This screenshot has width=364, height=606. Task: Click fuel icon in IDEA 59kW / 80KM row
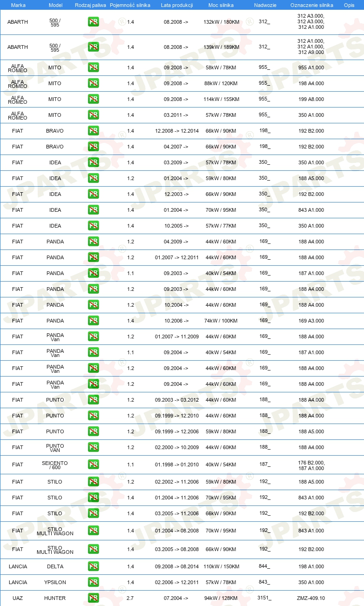click(x=94, y=178)
